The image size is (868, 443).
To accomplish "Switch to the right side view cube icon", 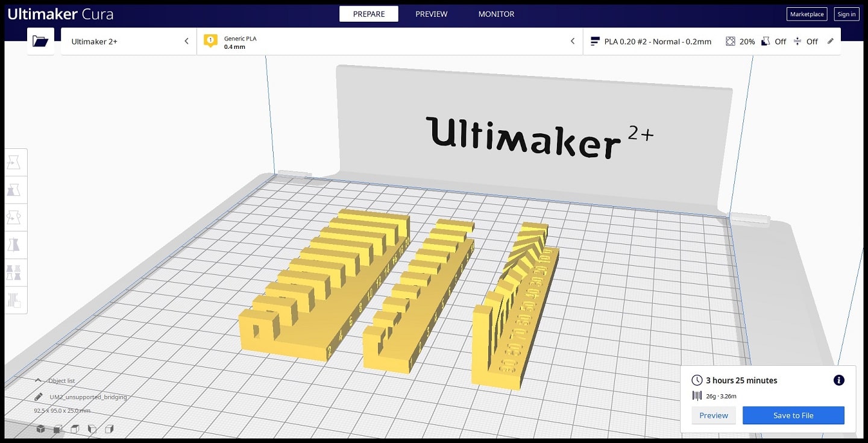I will pos(109,429).
